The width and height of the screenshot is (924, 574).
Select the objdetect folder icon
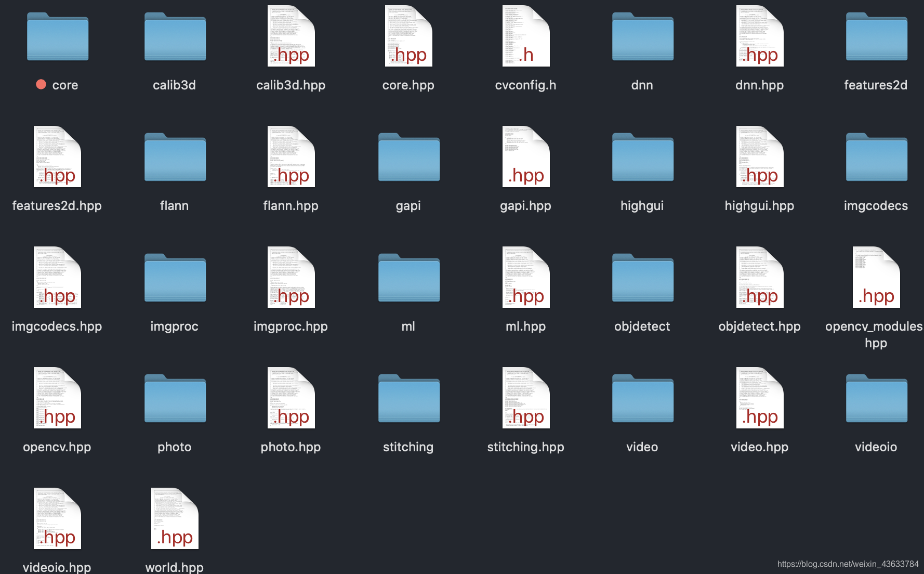tap(643, 278)
